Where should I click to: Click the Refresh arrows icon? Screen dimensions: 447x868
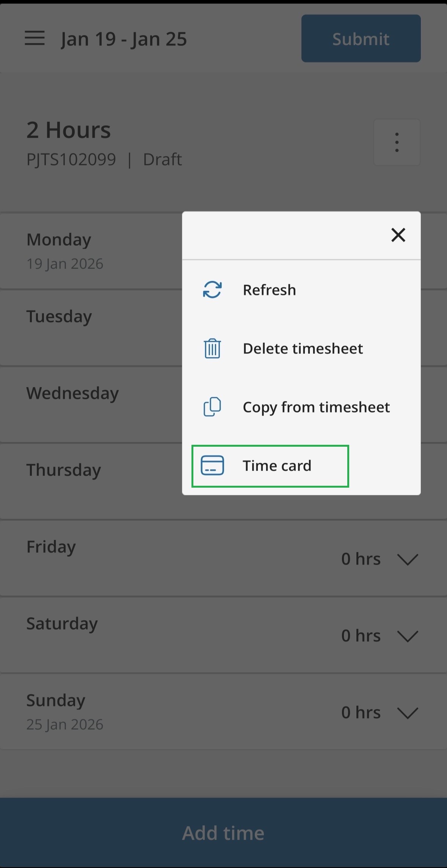coord(212,290)
